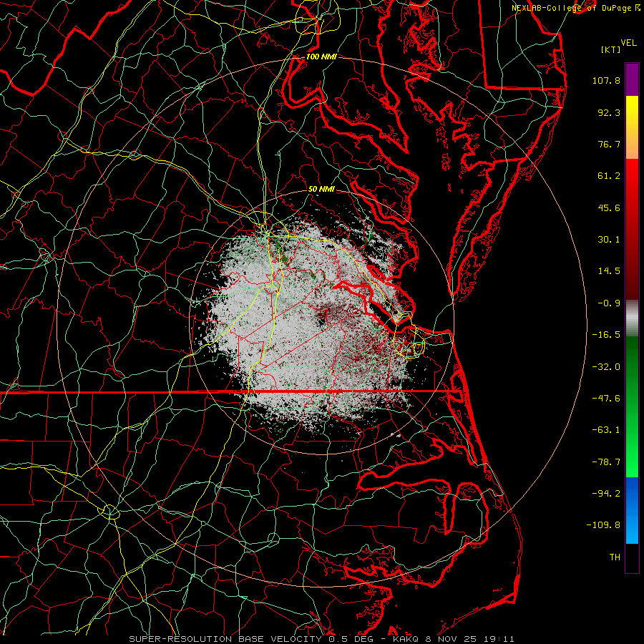Viewport: 644px width, 644px height.
Task: Click the 14.5 legend value
Action: [x=609, y=271]
